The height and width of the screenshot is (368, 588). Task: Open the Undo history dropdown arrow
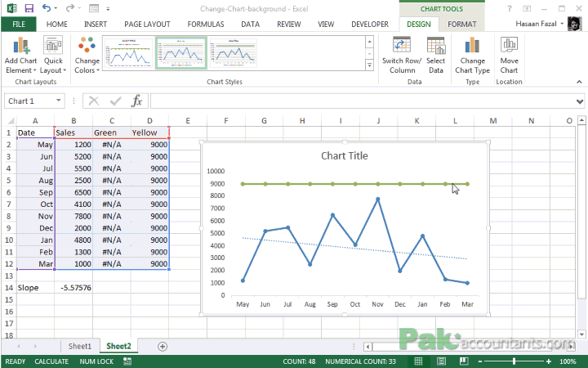click(x=56, y=8)
